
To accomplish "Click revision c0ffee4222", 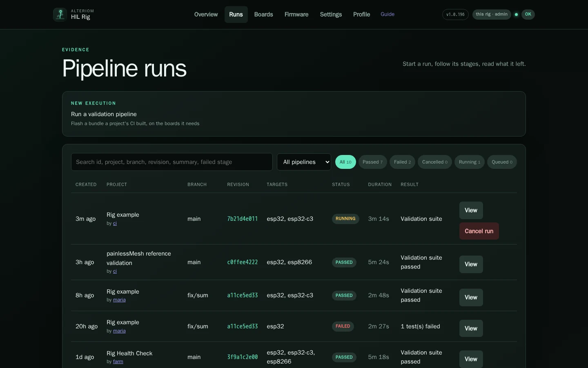I will [243, 262].
